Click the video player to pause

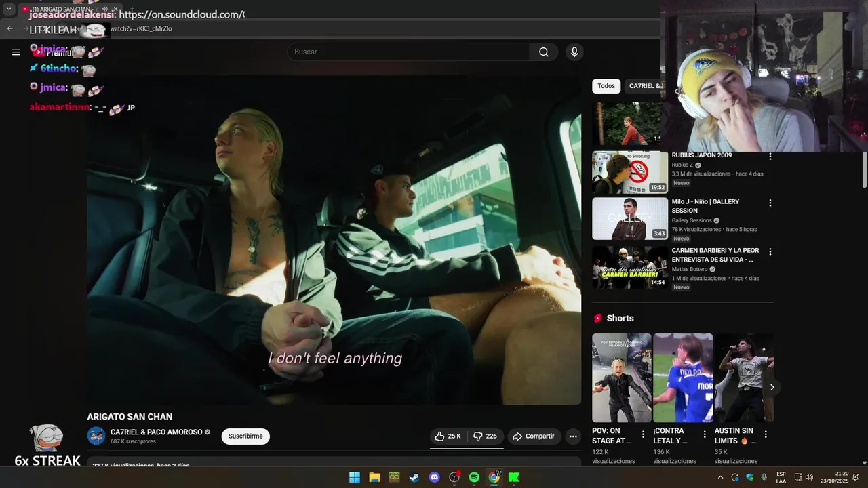click(334, 239)
